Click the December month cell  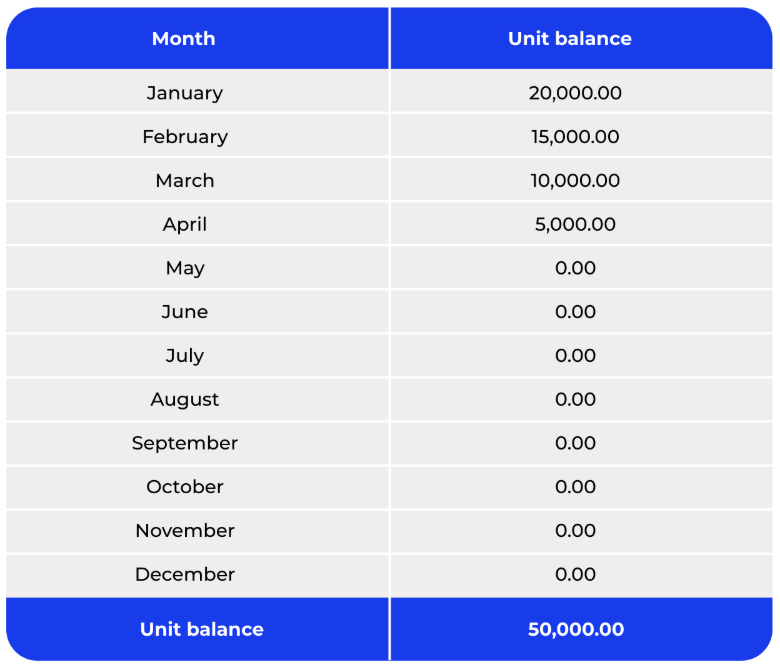pyautogui.click(x=185, y=574)
